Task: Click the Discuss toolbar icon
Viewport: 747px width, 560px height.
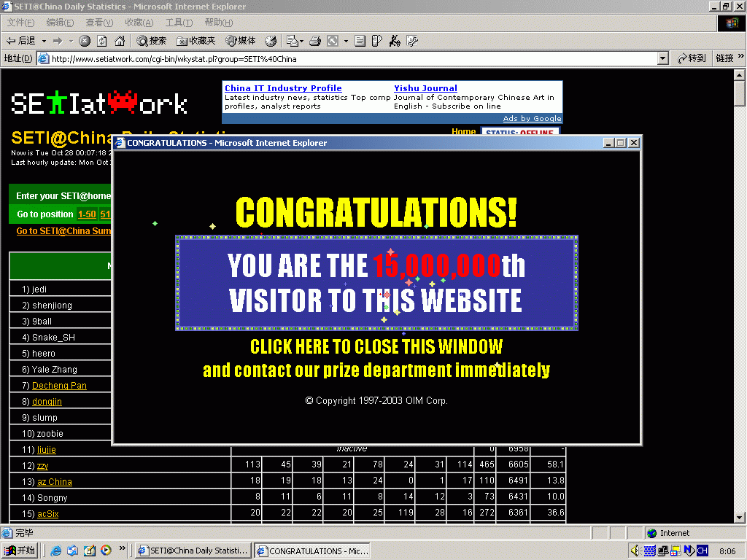Action: (377, 41)
